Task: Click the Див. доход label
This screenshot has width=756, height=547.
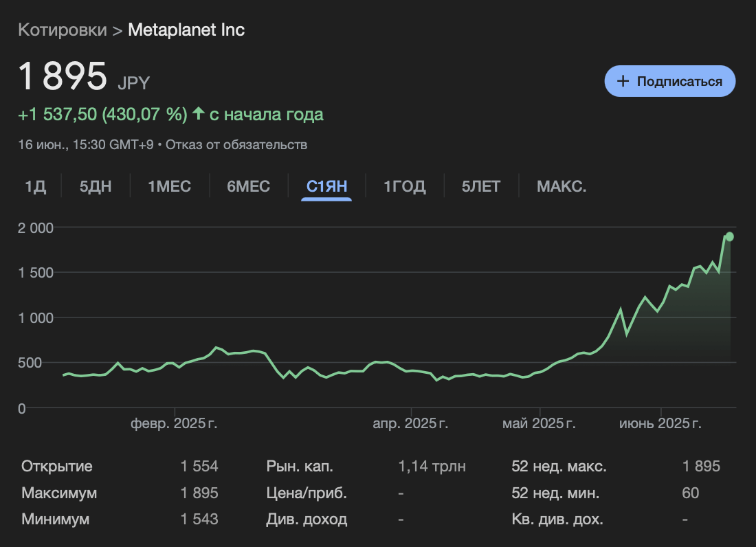Action: pos(307,519)
